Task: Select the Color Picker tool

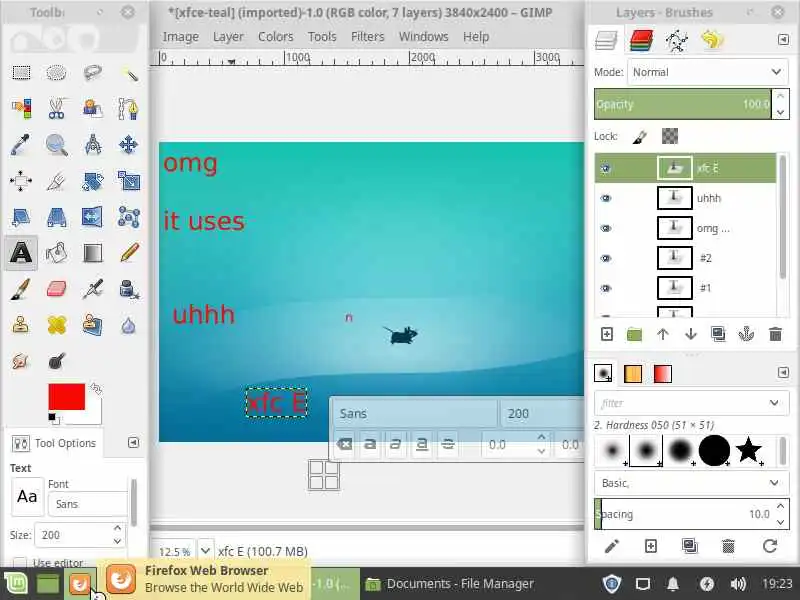Action: click(x=21, y=145)
